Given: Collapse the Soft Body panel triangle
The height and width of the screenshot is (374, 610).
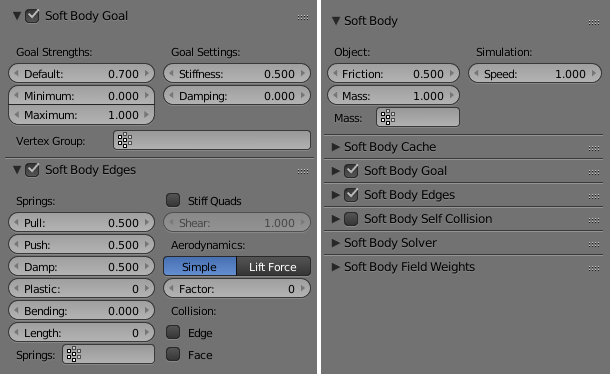Looking at the screenshot, I should (336, 21).
